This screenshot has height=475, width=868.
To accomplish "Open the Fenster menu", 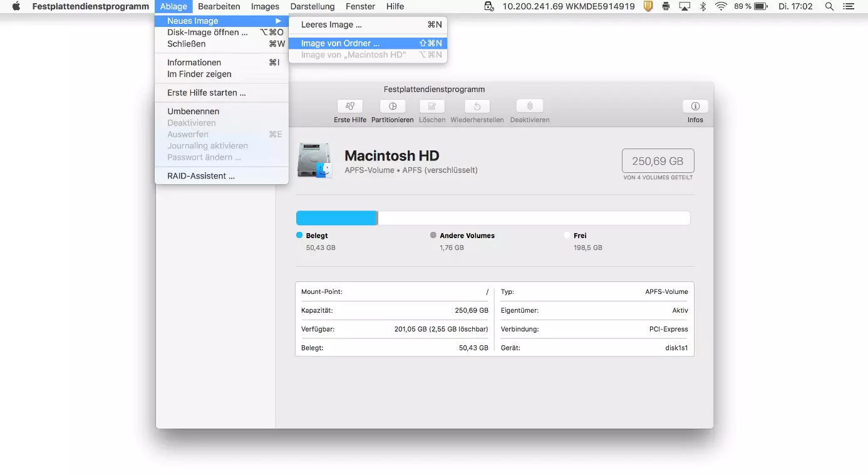I will pyautogui.click(x=360, y=6).
